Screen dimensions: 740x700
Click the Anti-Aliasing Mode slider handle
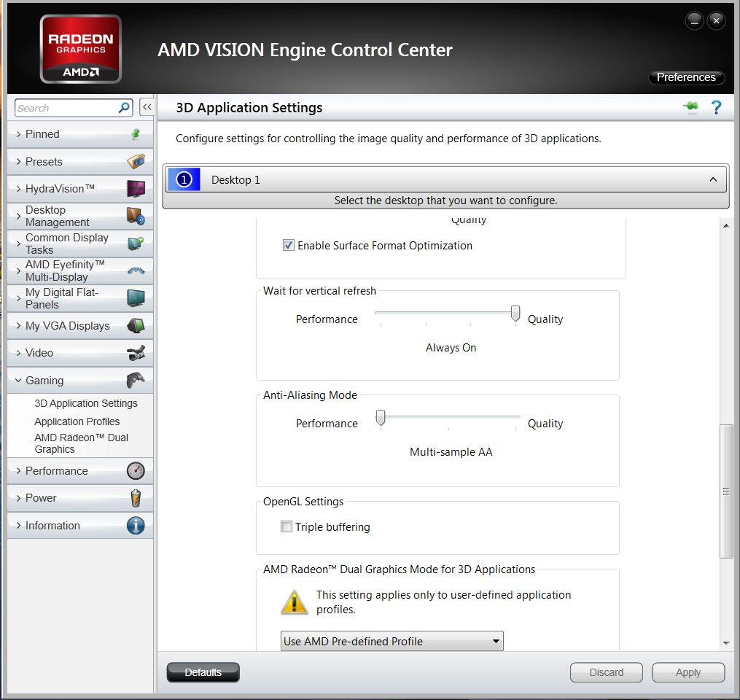coord(381,418)
